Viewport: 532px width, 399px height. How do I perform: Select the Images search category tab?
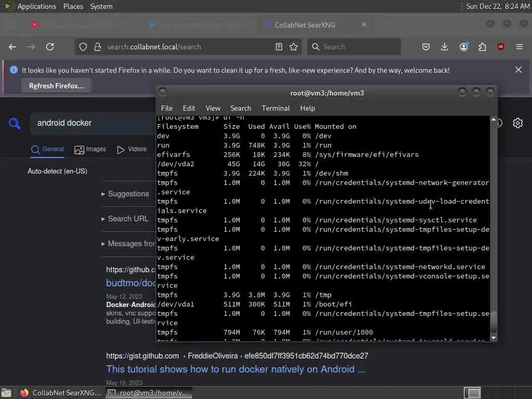click(90, 149)
